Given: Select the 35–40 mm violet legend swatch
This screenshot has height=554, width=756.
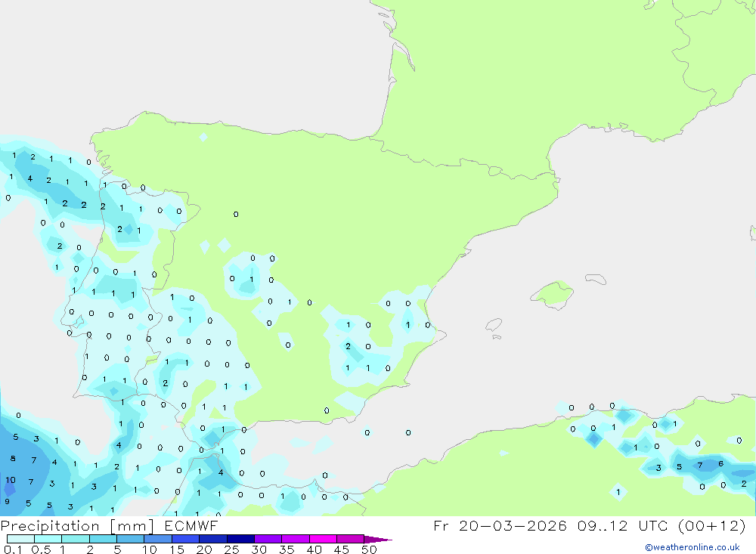Looking at the screenshot, I should click(296, 539).
